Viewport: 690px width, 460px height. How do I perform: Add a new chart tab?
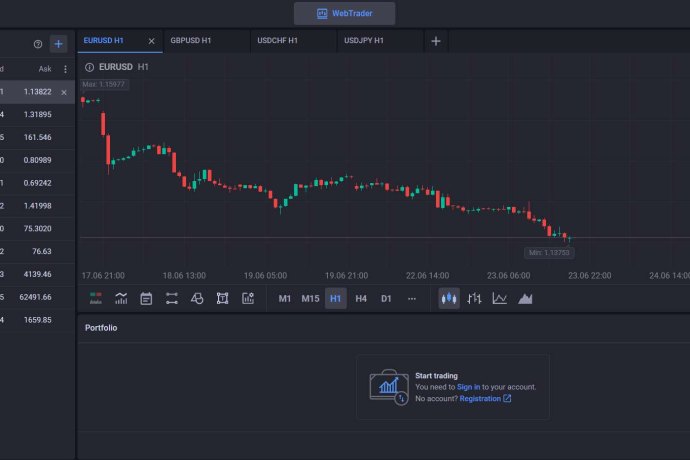point(436,41)
